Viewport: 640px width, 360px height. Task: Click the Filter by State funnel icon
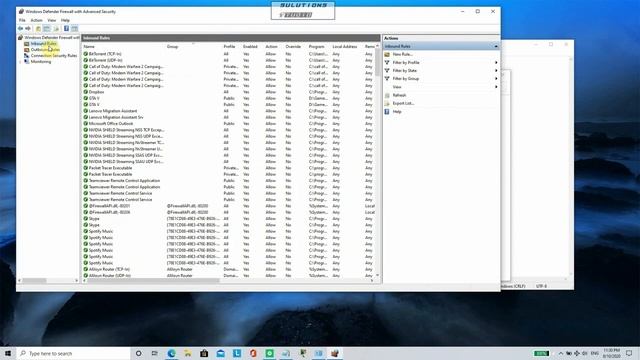(x=387, y=71)
